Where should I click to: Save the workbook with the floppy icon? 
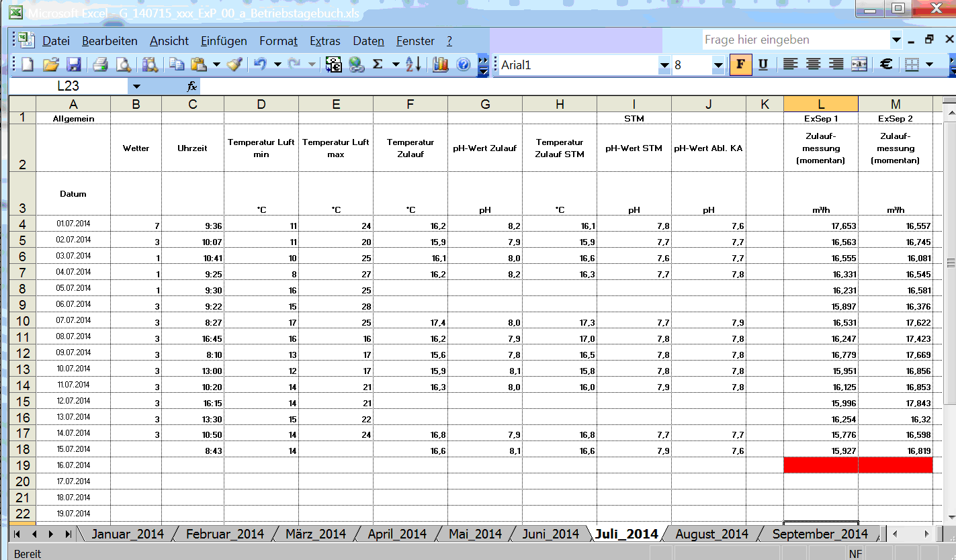[73, 64]
